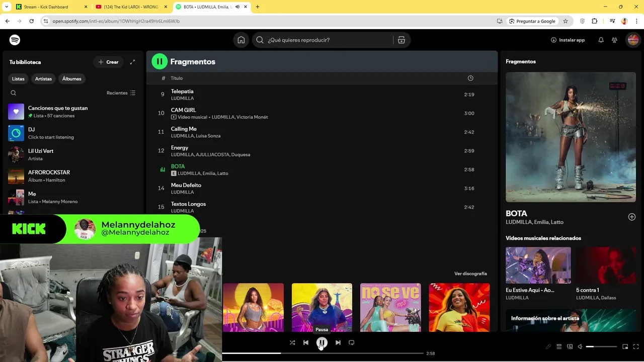Pause Fragmentos with green header button
Image resolution: width=644 pixels, height=362 pixels.
(159, 61)
